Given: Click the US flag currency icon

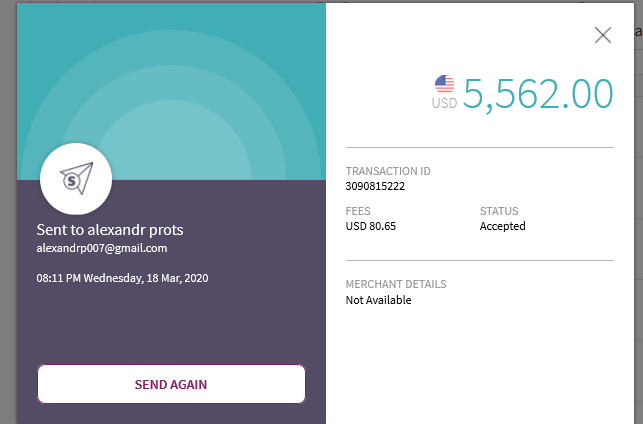Looking at the screenshot, I should click(445, 84).
